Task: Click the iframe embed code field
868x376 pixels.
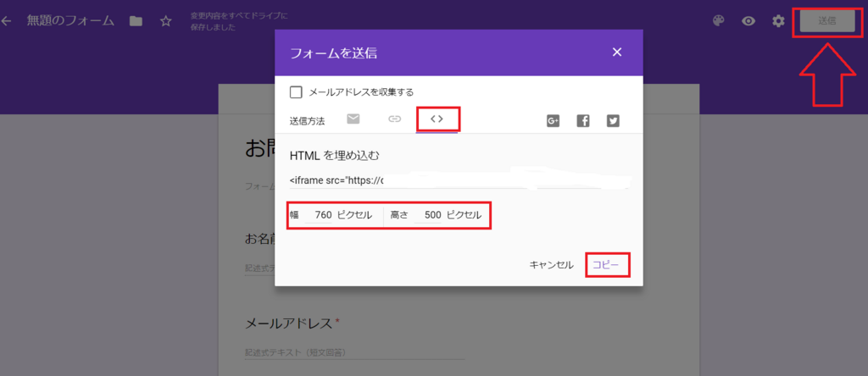Action: point(459,180)
